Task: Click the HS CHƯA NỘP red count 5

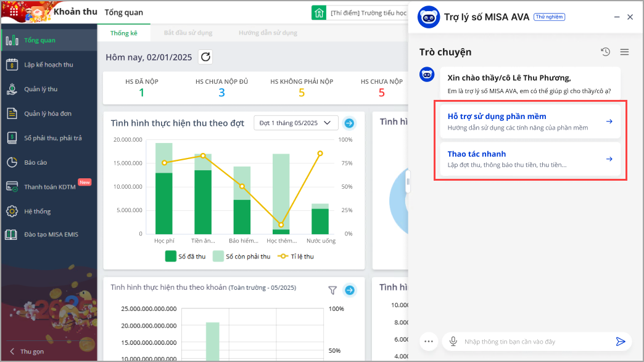Action: coord(382,93)
